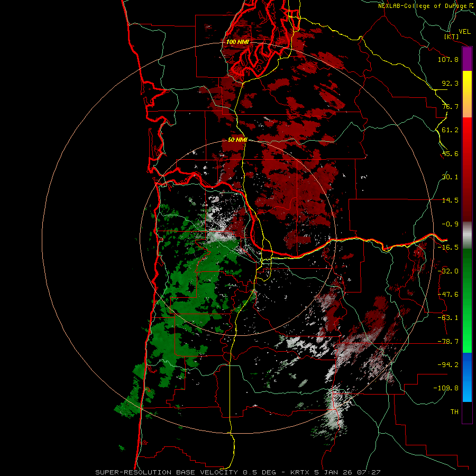Click the TH legend label

coord(454,412)
